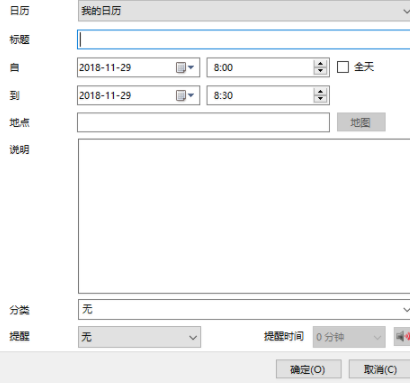The width and height of the screenshot is (410, 383).
Task: Click the 取消(C) button
Action: point(380,369)
